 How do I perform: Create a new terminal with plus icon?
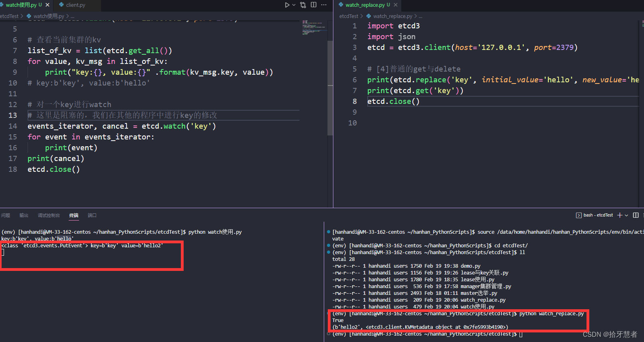coord(620,215)
